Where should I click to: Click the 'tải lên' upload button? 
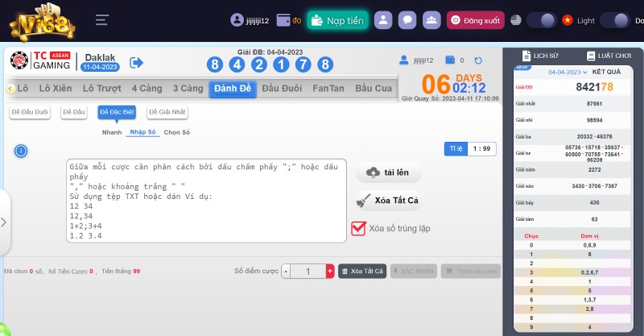click(387, 172)
